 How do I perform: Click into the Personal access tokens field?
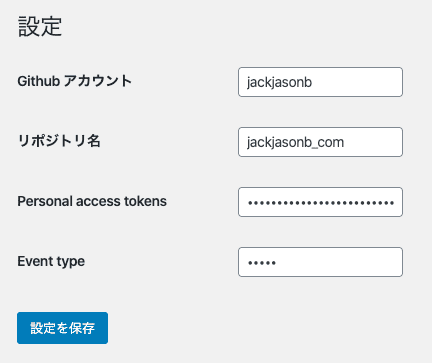pyautogui.click(x=320, y=202)
